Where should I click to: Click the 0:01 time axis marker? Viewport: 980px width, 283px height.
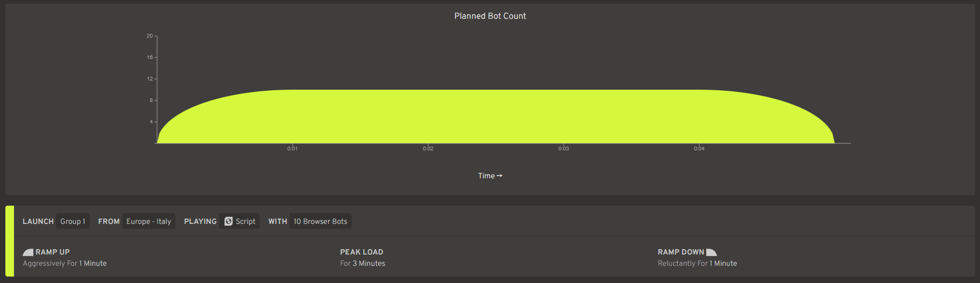click(292, 148)
